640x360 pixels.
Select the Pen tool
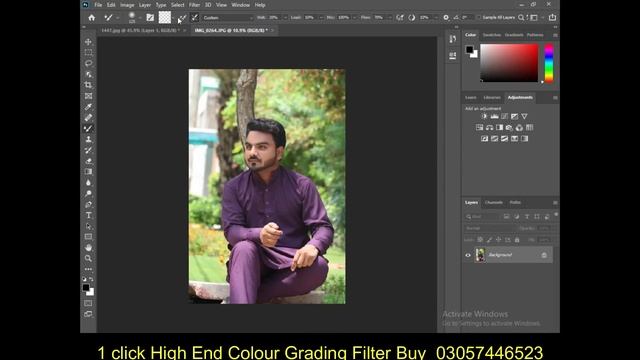[x=88, y=204]
